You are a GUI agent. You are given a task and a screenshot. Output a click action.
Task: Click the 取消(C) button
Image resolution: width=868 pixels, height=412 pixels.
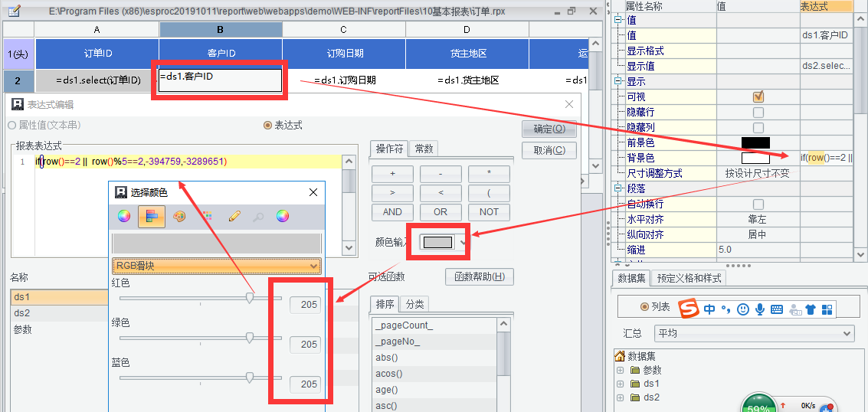(x=549, y=150)
